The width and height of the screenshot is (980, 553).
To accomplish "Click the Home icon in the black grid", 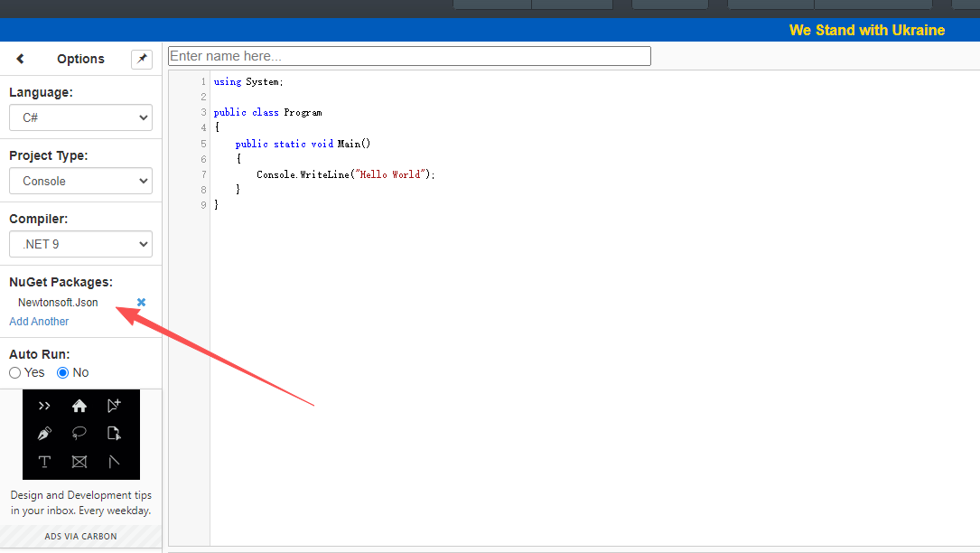I will click(x=79, y=405).
